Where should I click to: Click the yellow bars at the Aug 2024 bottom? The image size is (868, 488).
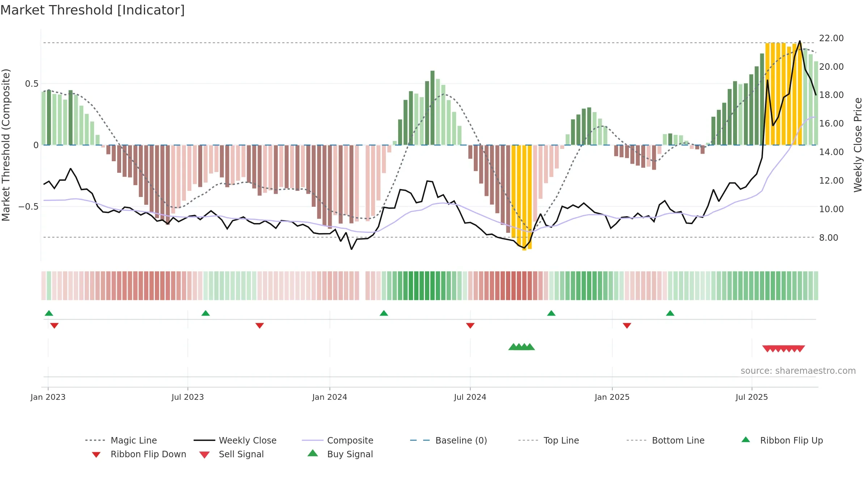coord(522,197)
